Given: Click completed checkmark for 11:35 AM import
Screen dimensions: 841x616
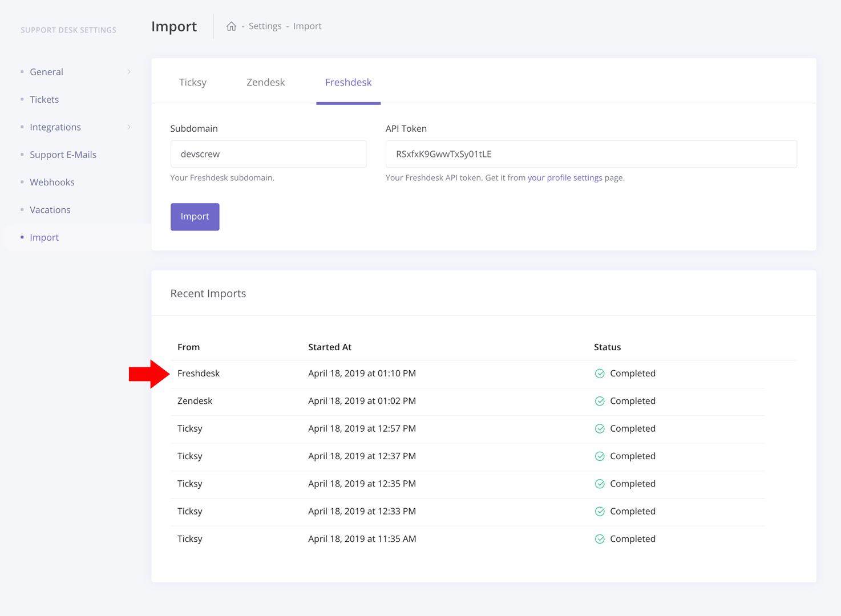Looking at the screenshot, I should click(600, 539).
